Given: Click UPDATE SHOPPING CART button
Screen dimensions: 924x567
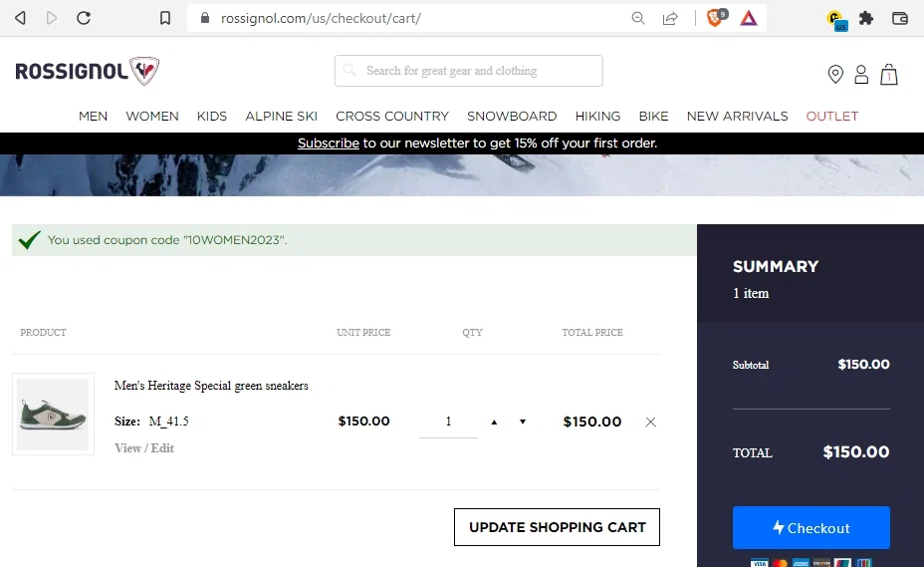Looking at the screenshot, I should 557,527.
